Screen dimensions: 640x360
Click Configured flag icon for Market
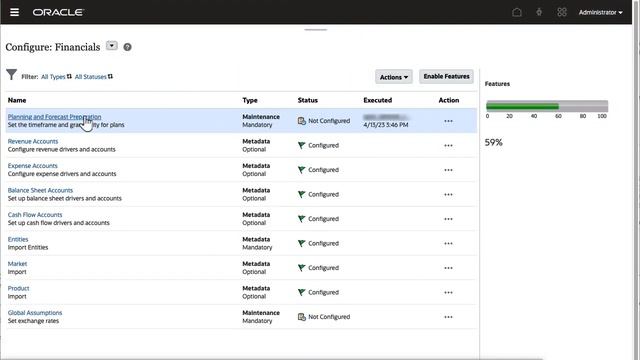click(302, 268)
